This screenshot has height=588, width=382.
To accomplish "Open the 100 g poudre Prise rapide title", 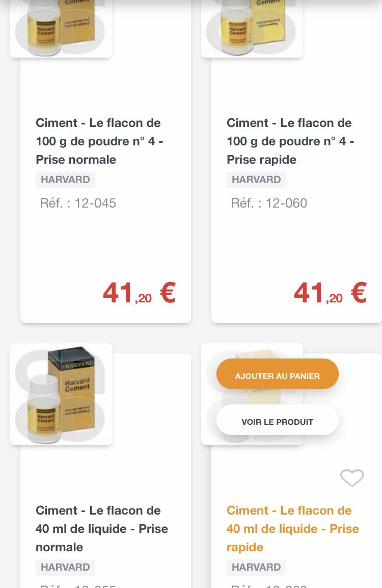I will click(x=290, y=141).
